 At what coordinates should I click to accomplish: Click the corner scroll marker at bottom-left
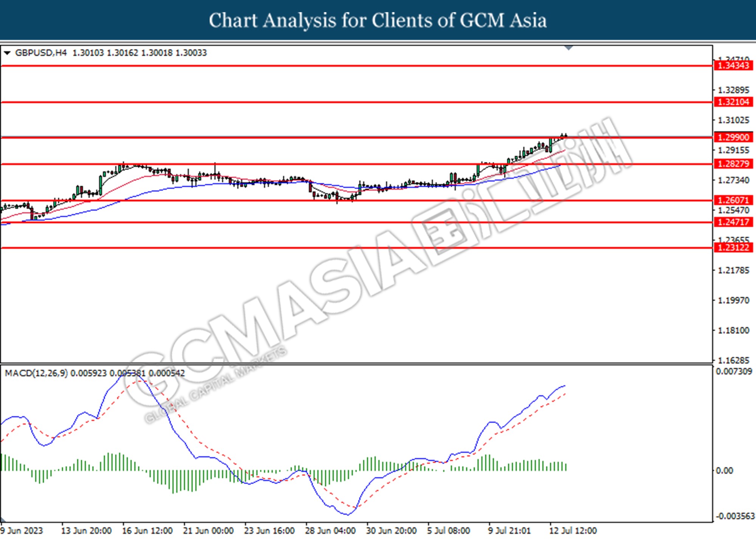click(3, 520)
